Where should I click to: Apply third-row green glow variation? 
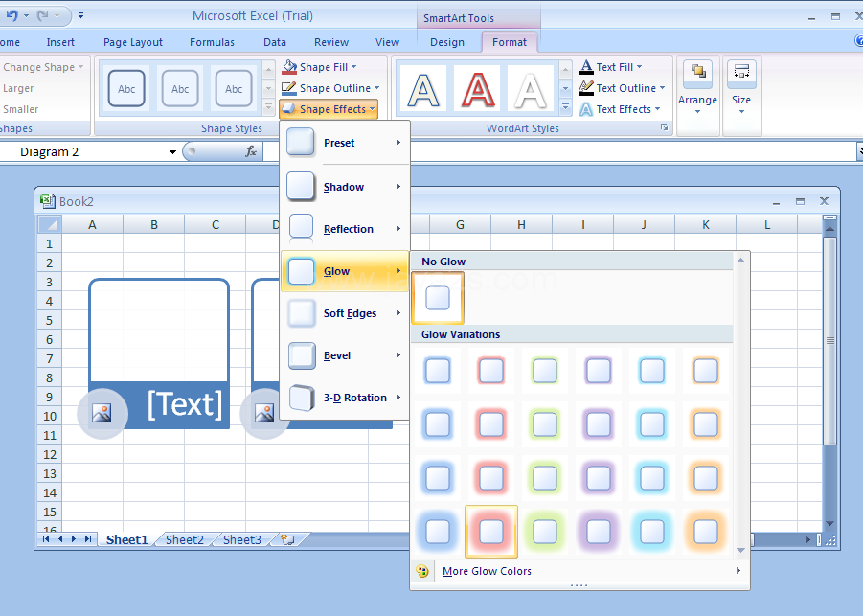tap(545, 478)
